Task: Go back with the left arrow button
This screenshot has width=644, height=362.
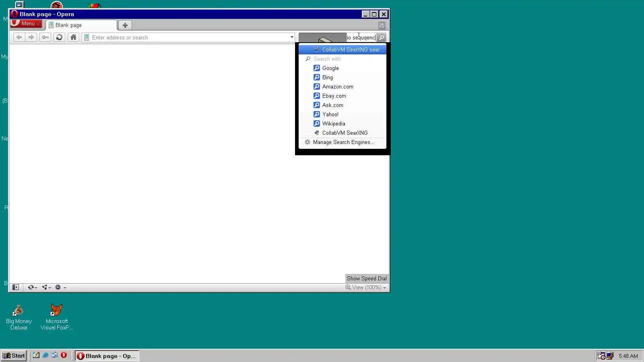Action: pyautogui.click(x=19, y=37)
